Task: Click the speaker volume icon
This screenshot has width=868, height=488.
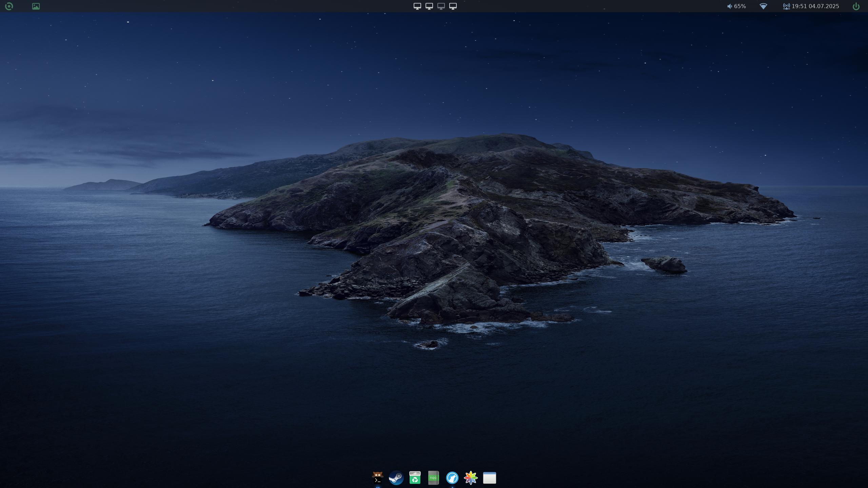Action: (x=729, y=6)
